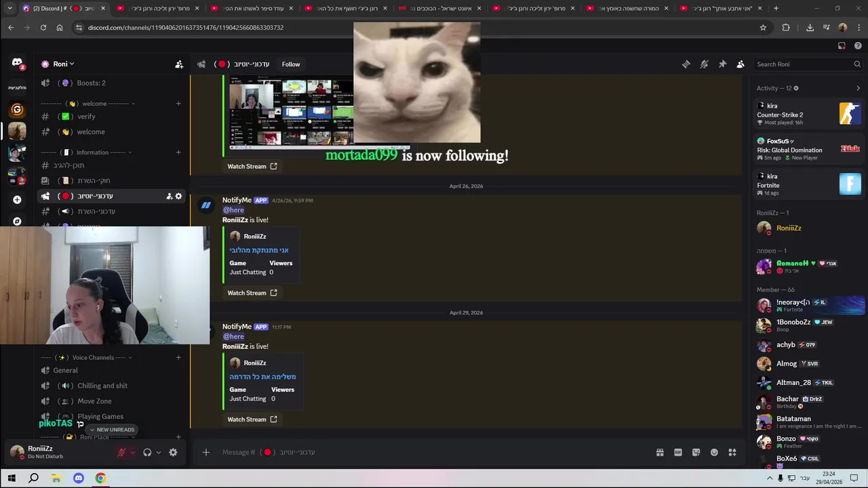Viewport: 868px width, 488px height.
Task: Add channel to Information category
Action: click(178, 152)
